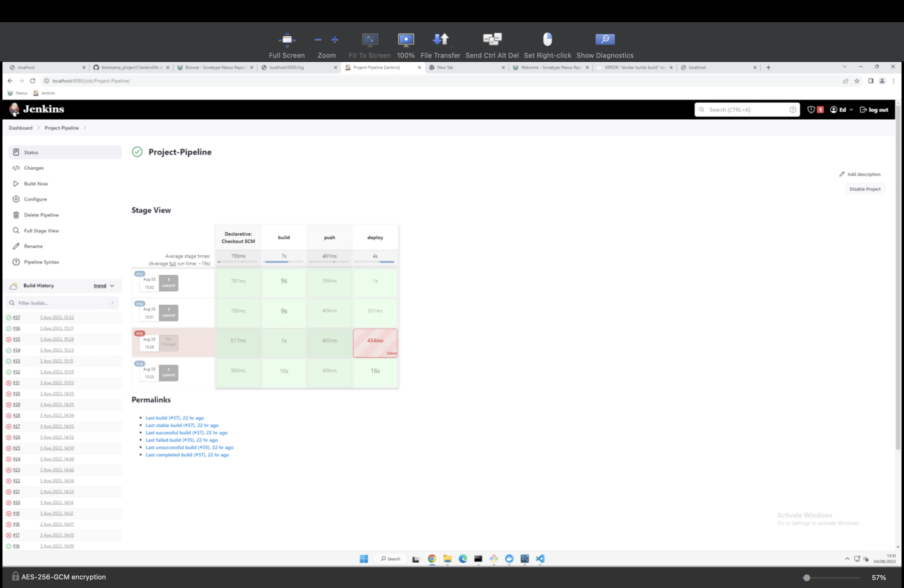Open the Ed user account dropdown
This screenshot has width=904, height=588.
842,109
